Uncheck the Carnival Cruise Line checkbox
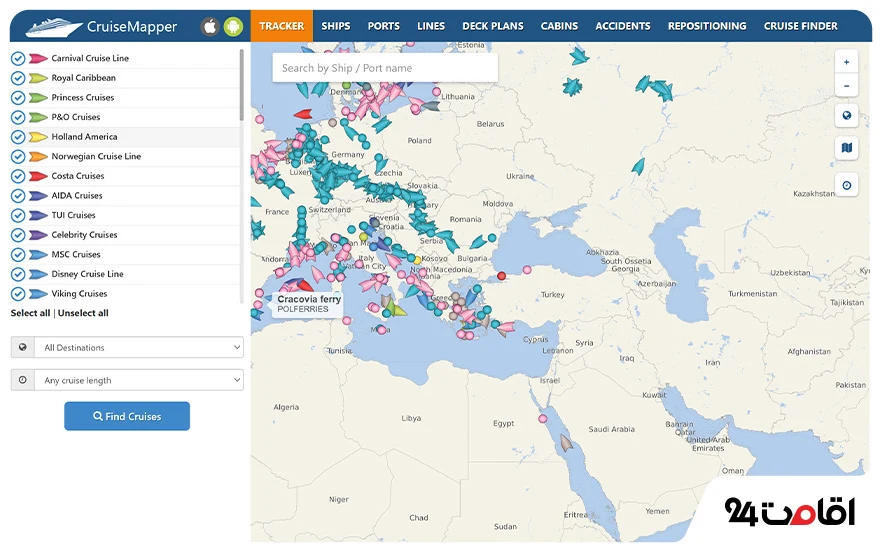 (x=18, y=58)
